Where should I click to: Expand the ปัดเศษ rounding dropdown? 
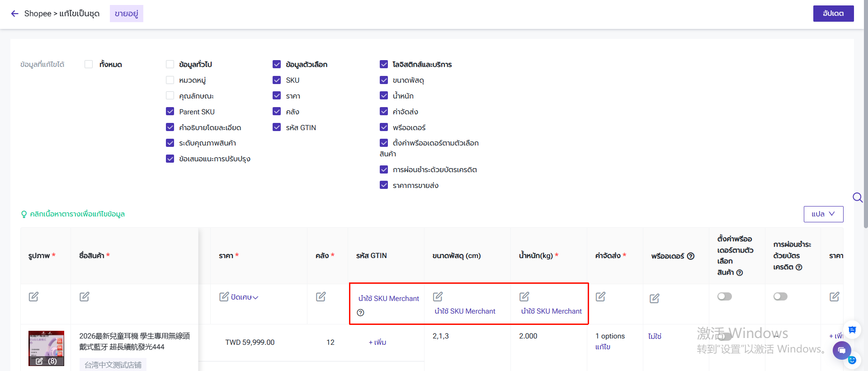[x=244, y=297]
